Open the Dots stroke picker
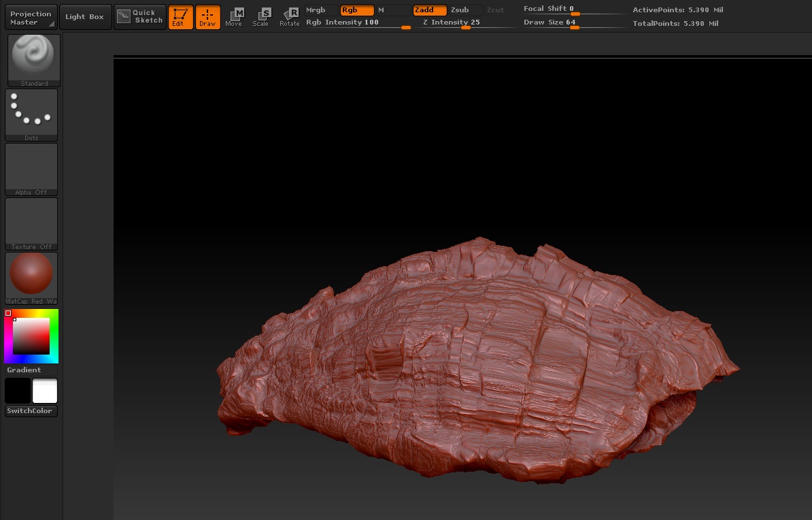 pos(31,114)
